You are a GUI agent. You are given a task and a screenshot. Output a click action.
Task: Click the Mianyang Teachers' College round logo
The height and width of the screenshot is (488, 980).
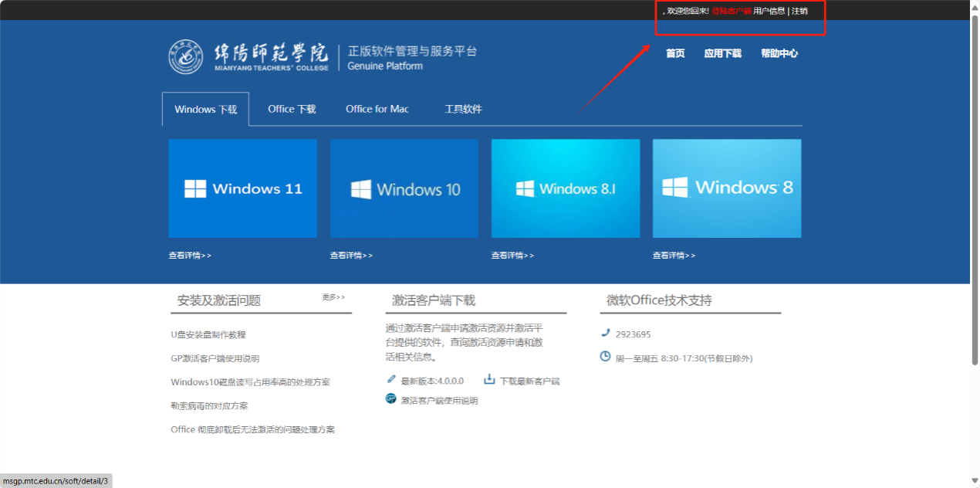click(x=186, y=56)
